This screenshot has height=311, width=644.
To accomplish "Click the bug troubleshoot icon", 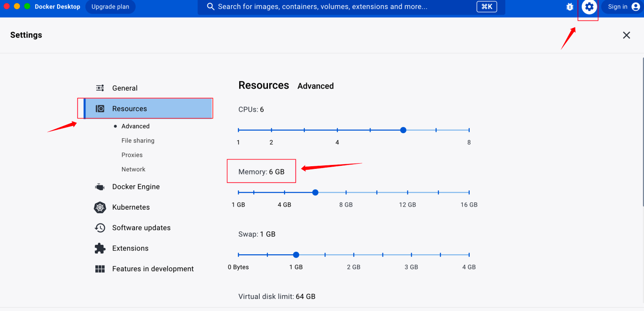I will tap(570, 7).
